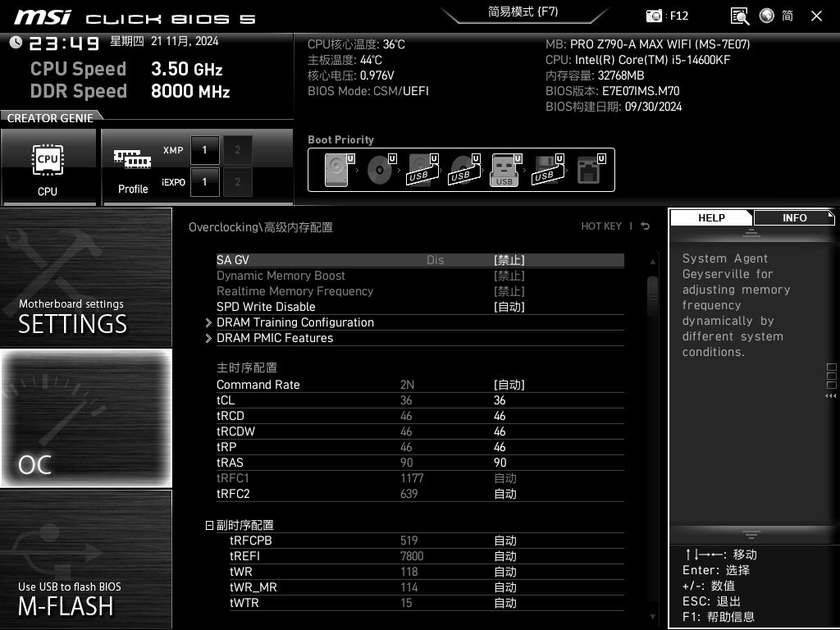The image size is (840, 630).
Task: Open the HOT KEY list
Action: pyautogui.click(x=601, y=226)
